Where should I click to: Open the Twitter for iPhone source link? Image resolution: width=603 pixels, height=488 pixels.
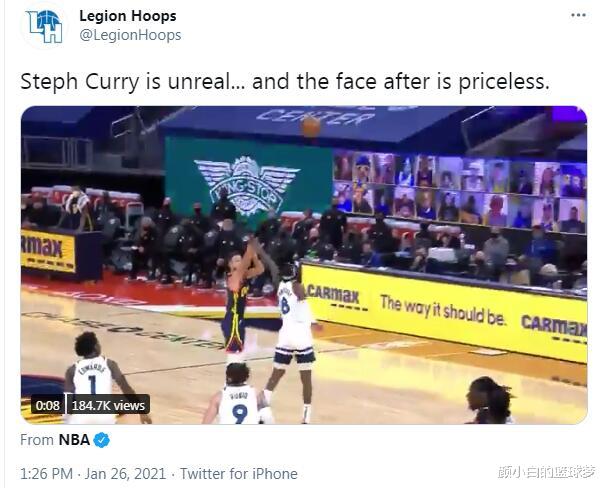coord(239,474)
